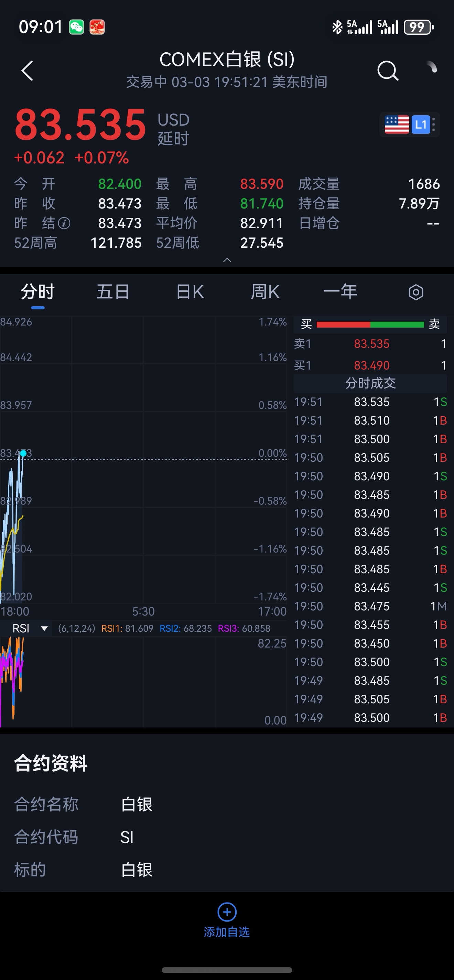
Task: Collapse the quote details chevron
Action: click(x=227, y=260)
